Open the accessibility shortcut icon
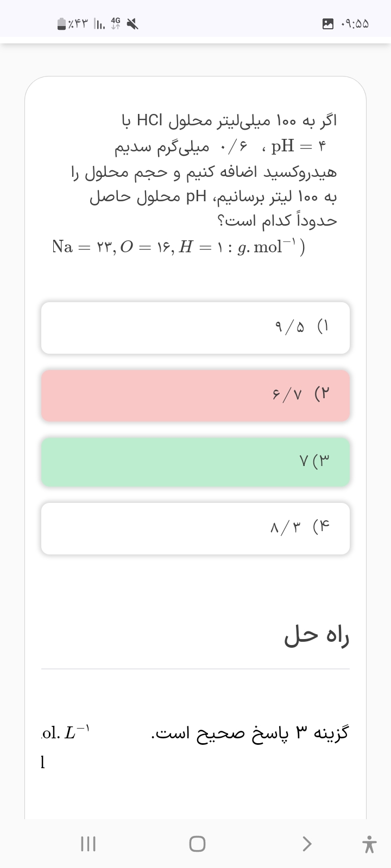Screen dimensions: 391x868 pyautogui.click(x=369, y=844)
